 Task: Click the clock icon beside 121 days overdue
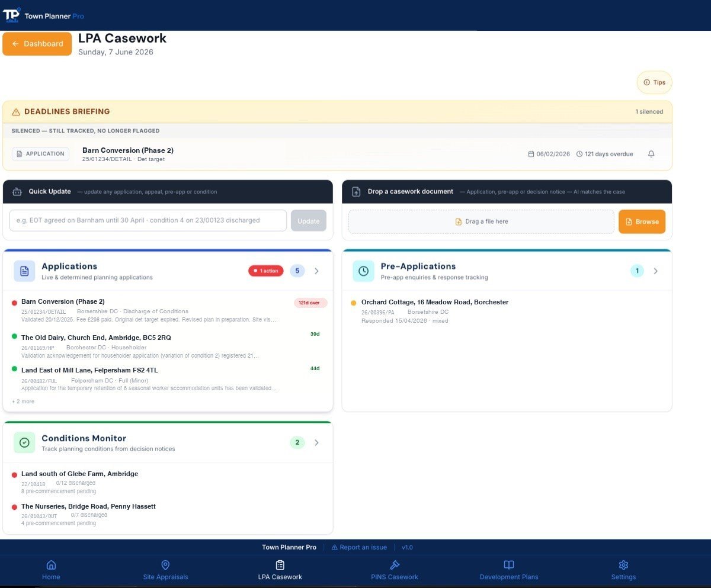pyautogui.click(x=579, y=154)
